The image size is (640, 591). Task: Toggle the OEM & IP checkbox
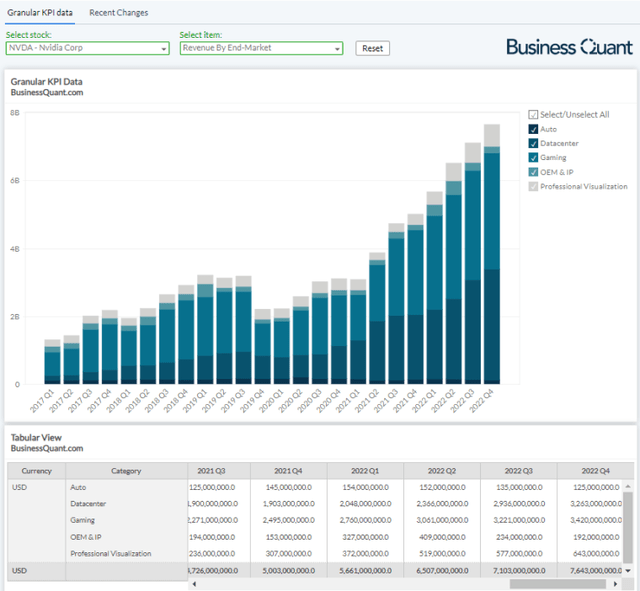[x=533, y=172]
